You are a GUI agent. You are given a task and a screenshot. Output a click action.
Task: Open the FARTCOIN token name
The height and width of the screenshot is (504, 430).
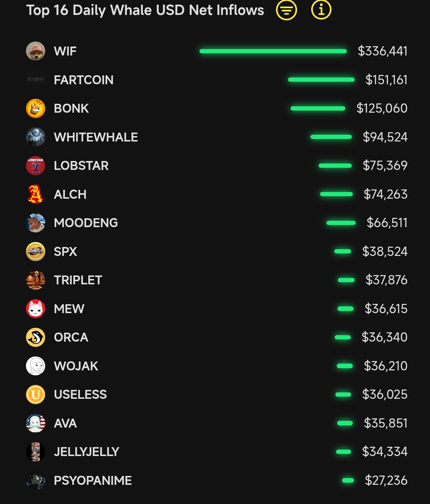pyautogui.click(x=84, y=80)
